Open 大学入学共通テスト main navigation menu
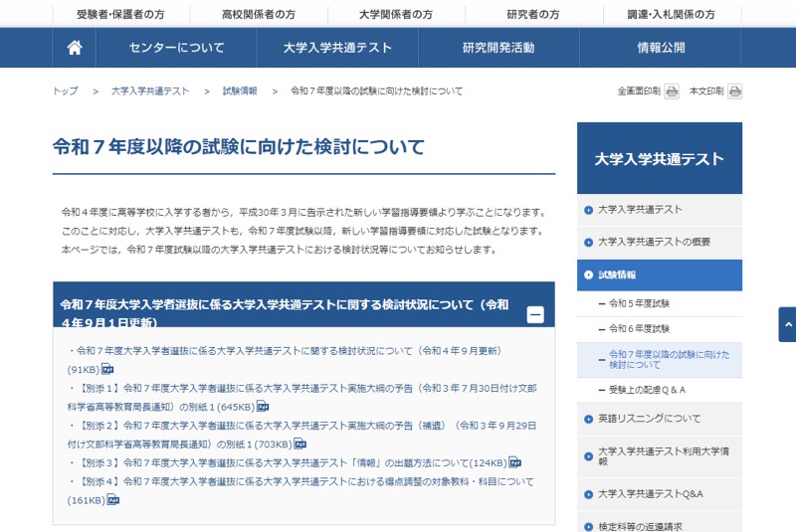 (x=337, y=48)
